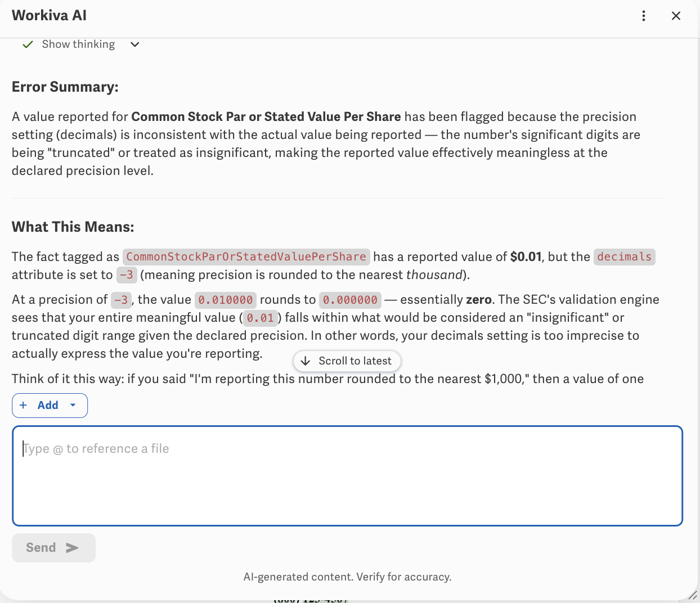
Task: Click the 0.01 code value in parentheses
Action: click(261, 318)
